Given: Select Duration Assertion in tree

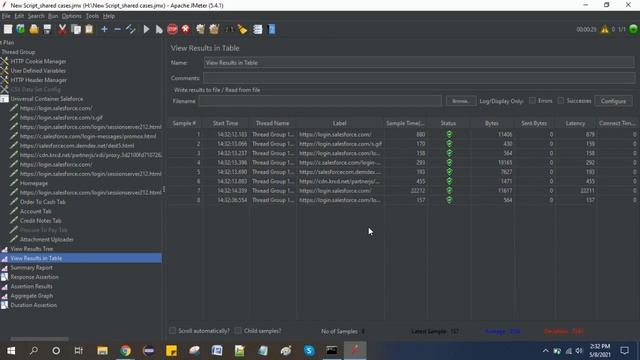Looking at the screenshot, I should [33, 305].
